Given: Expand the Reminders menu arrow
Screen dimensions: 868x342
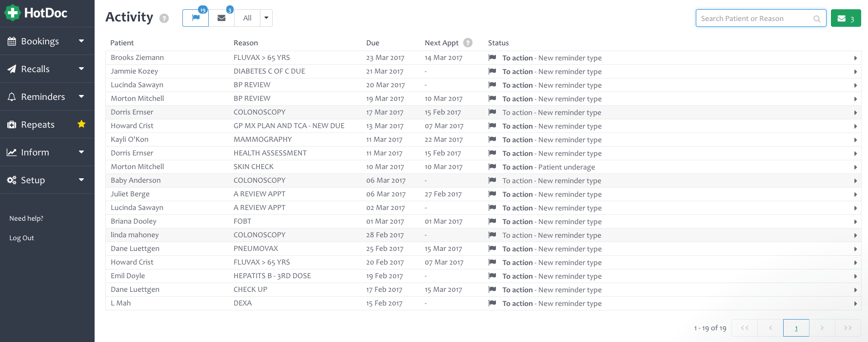Looking at the screenshot, I should pyautogui.click(x=81, y=96).
